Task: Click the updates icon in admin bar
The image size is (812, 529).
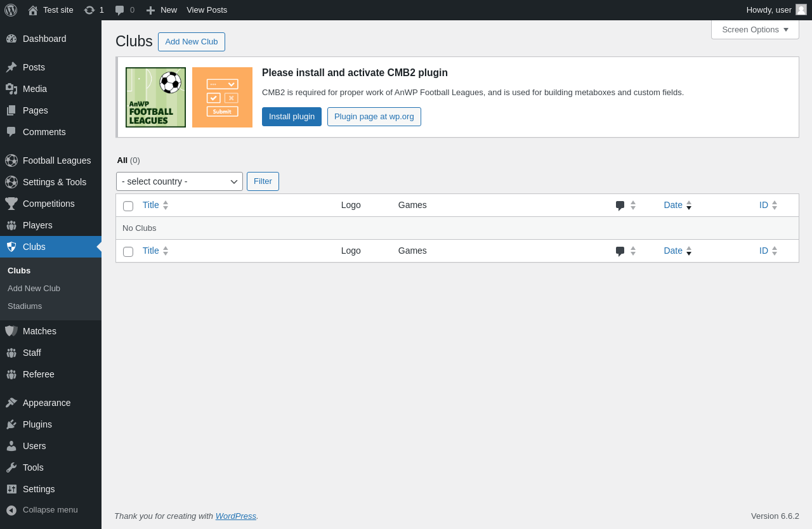Action: pos(89,10)
